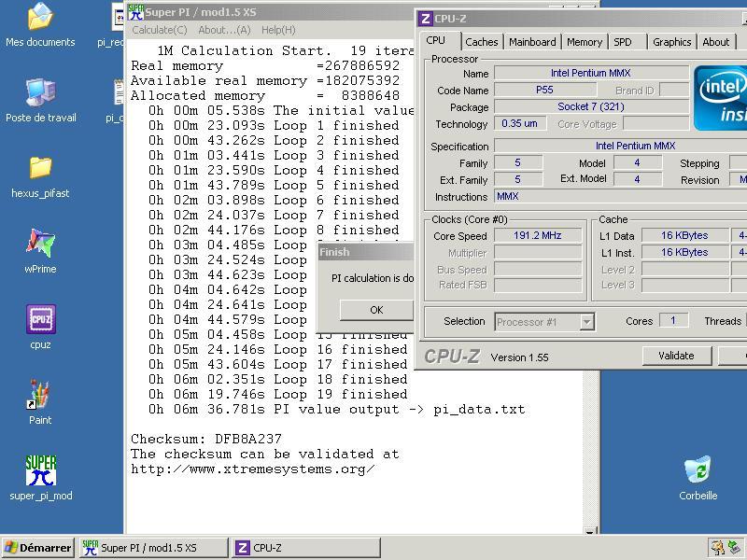The width and height of the screenshot is (747, 560).
Task: Click the Version 1.55 label in CPU-Z
Action: click(519, 357)
